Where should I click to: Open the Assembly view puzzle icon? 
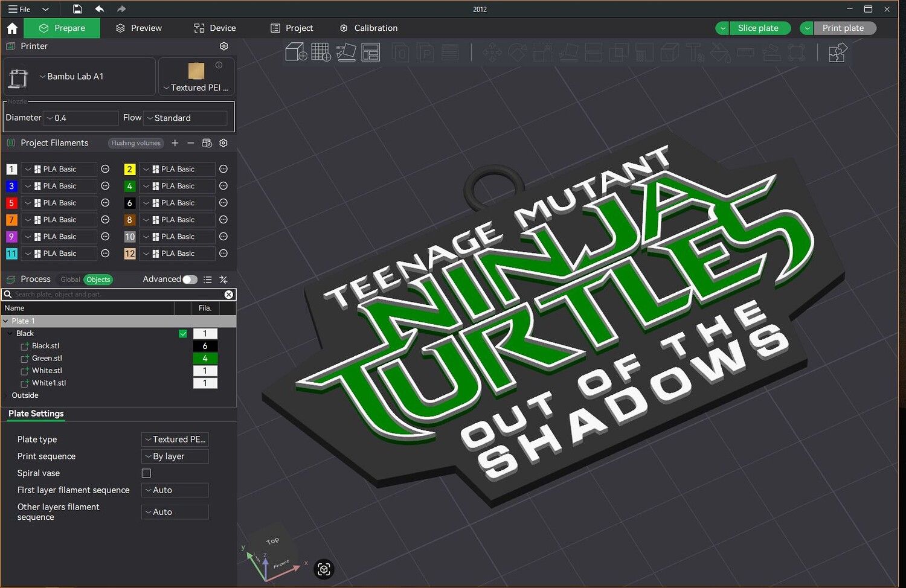tap(838, 53)
